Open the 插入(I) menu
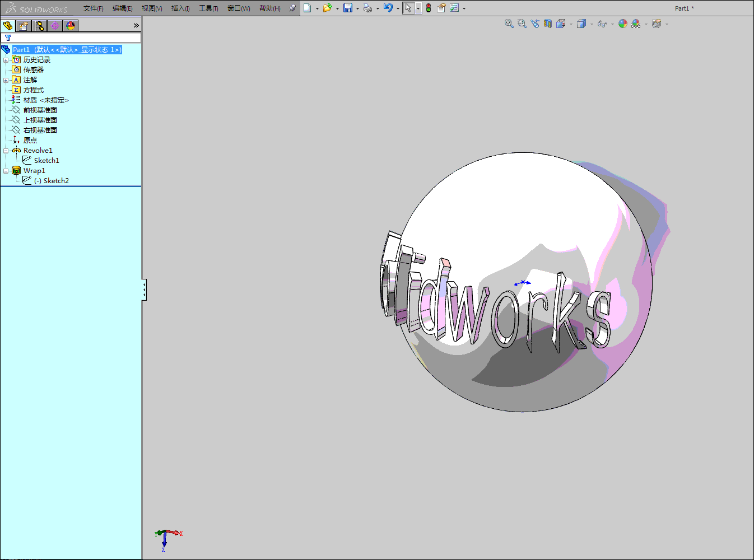This screenshot has height=560, width=754. (x=180, y=8)
